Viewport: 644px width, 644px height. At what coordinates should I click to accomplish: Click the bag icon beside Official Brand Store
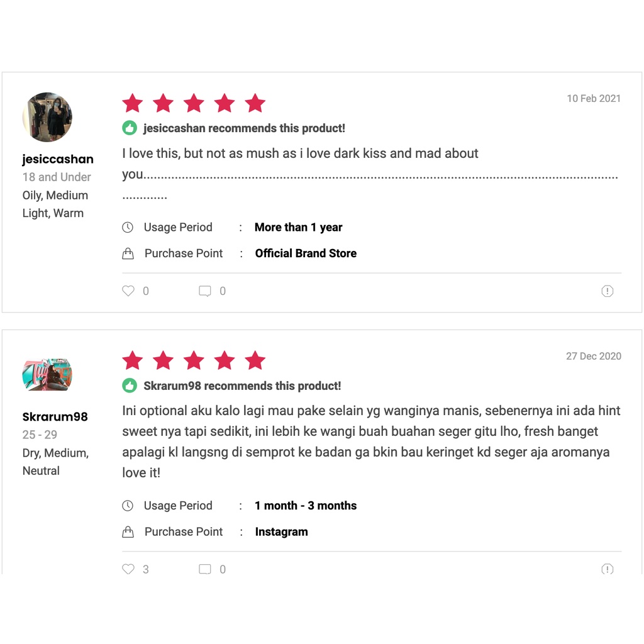[x=128, y=253]
